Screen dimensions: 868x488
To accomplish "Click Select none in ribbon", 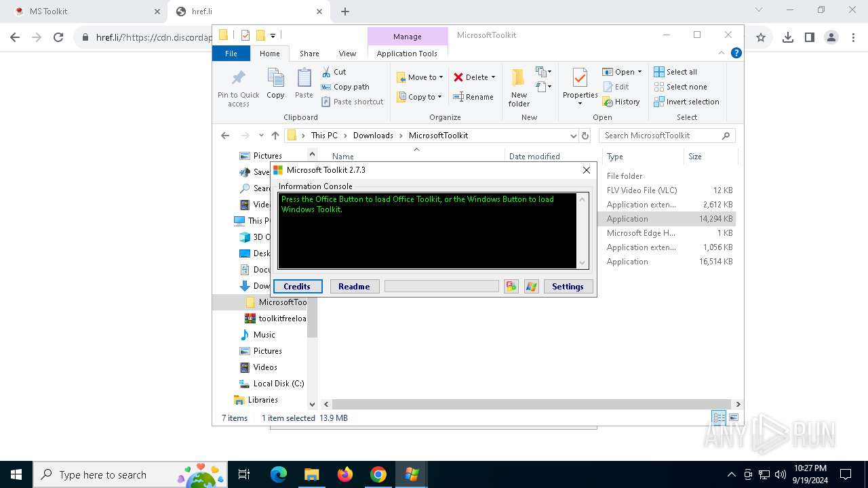I will [x=680, y=87].
